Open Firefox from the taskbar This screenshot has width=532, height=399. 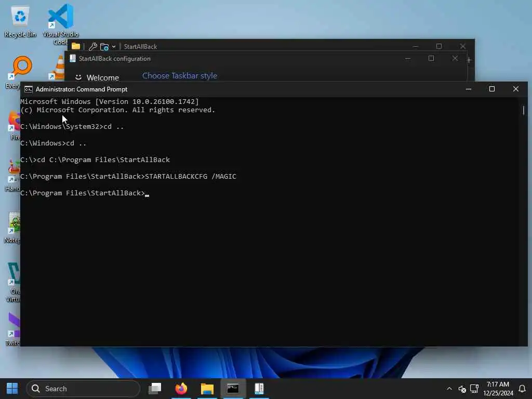pos(181,389)
